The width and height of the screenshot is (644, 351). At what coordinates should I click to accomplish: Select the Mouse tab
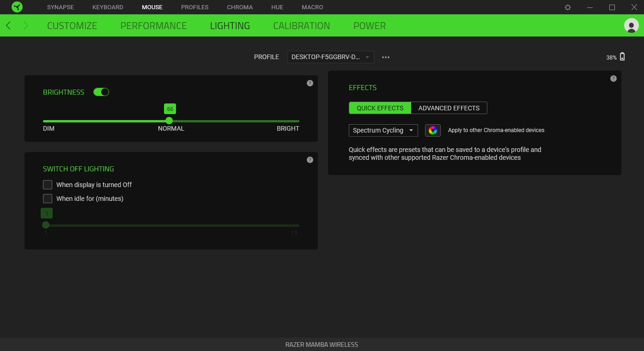[x=152, y=7]
